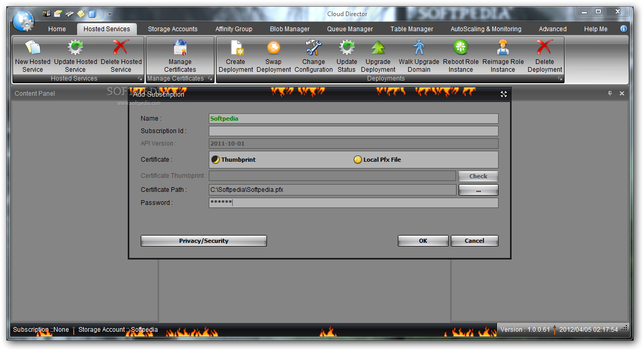Image resolution: width=644 pixels, height=351 pixels.
Task: Open the Blob Manager tab
Action: (x=290, y=29)
